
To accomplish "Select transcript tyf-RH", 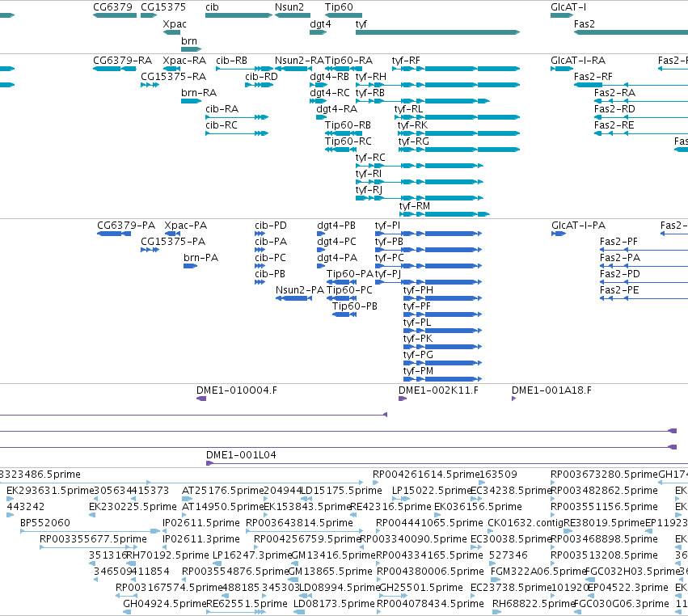I will click(x=438, y=85).
